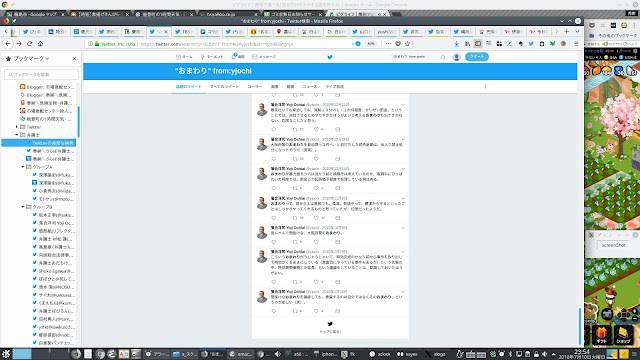640x360 pixels.
Task: Close the bookmarks sidebar
Action: (x=74, y=59)
